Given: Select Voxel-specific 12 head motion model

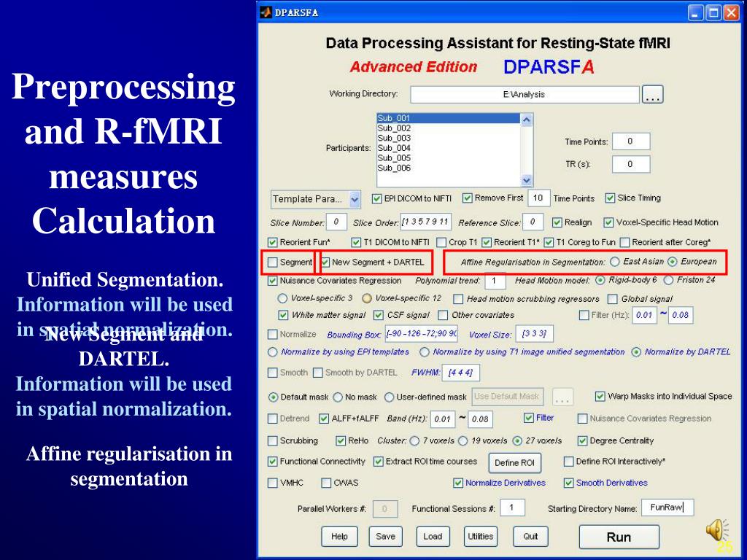Looking at the screenshot, I should click(367, 298).
